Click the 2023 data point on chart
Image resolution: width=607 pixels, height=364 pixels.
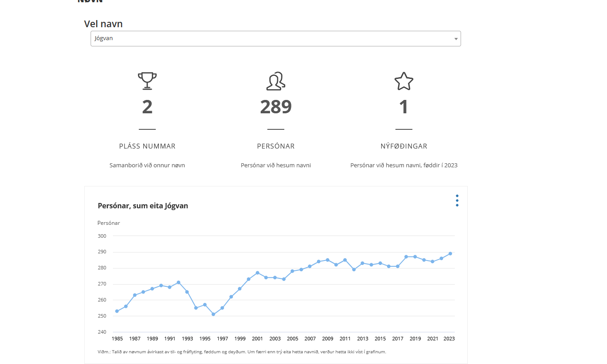450,253
